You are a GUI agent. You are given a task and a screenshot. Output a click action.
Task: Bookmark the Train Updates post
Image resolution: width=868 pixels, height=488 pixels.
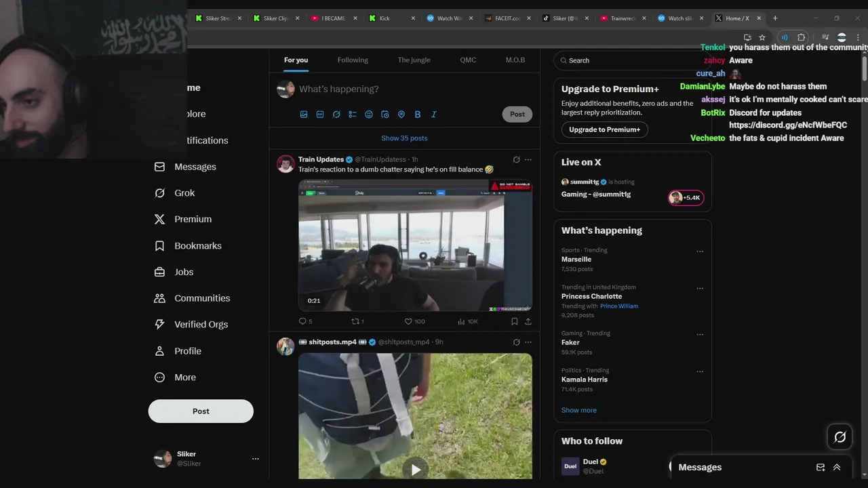(x=514, y=321)
